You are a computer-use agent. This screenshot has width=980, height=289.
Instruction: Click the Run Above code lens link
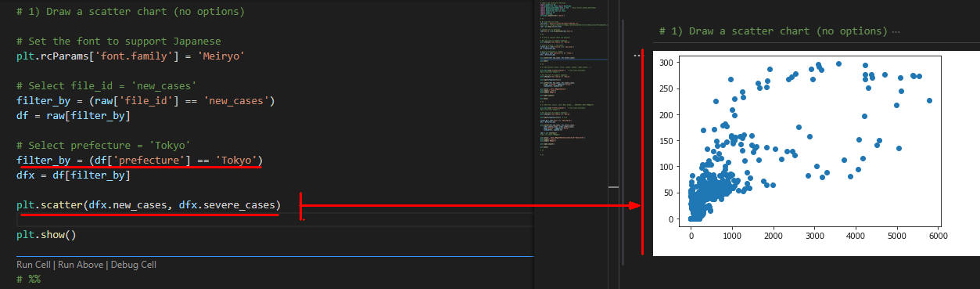click(x=81, y=265)
